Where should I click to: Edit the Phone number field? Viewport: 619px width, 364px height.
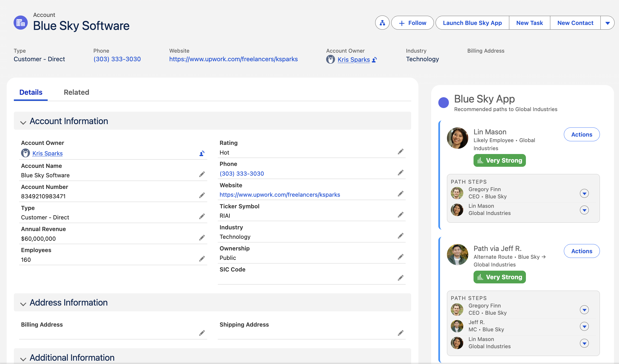[401, 173]
